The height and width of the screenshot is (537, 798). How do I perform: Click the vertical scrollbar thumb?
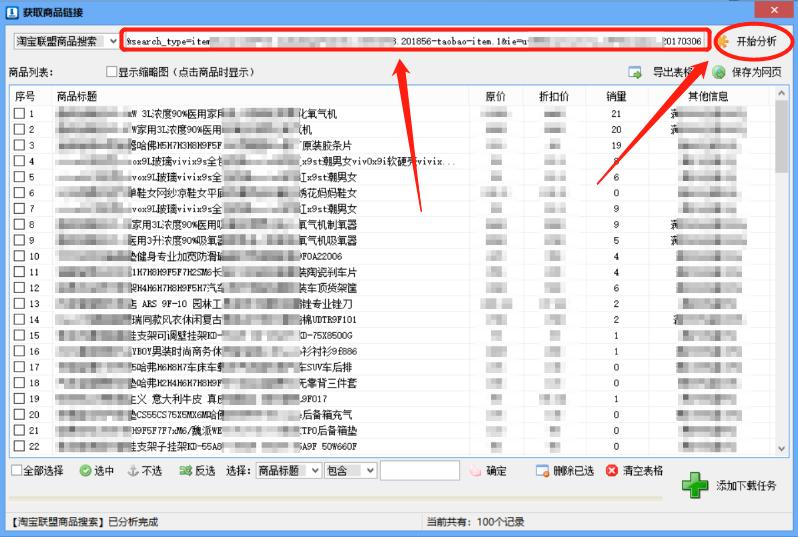[782, 136]
